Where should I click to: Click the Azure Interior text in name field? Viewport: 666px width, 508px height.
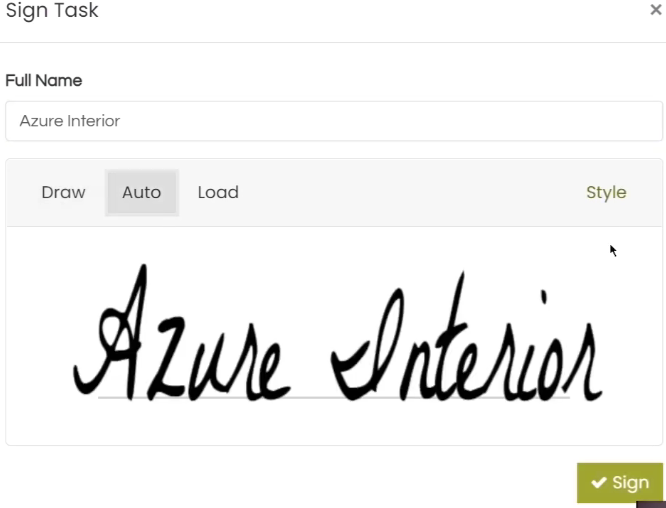70,121
